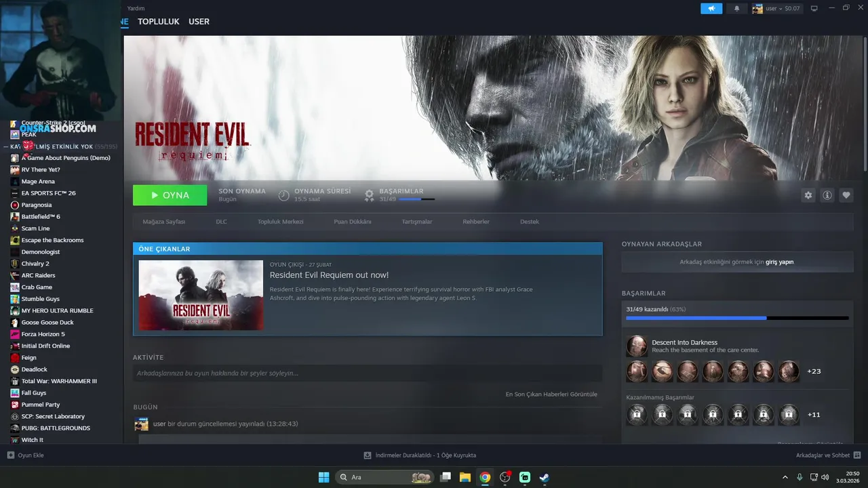The height and width of the screenshot is (488, 868).
Task: Open File Explorer from the taskbar
Action: [x=465, y=477]
